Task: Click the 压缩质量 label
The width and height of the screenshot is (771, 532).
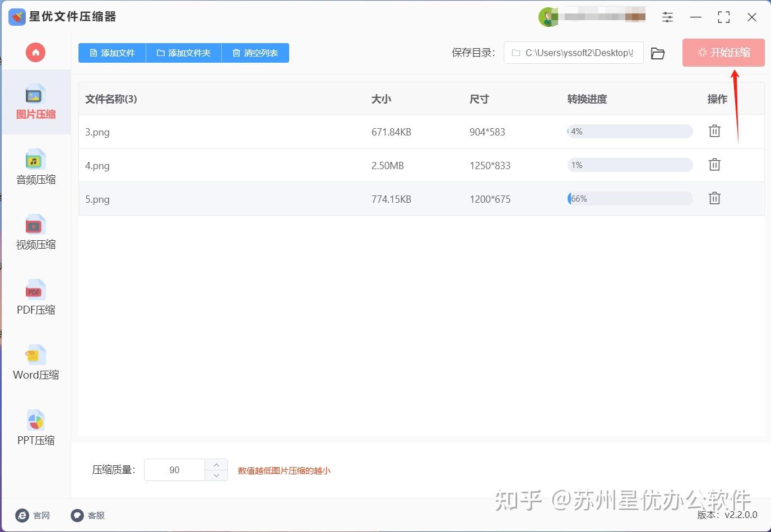Action: [x=114, y=470]
